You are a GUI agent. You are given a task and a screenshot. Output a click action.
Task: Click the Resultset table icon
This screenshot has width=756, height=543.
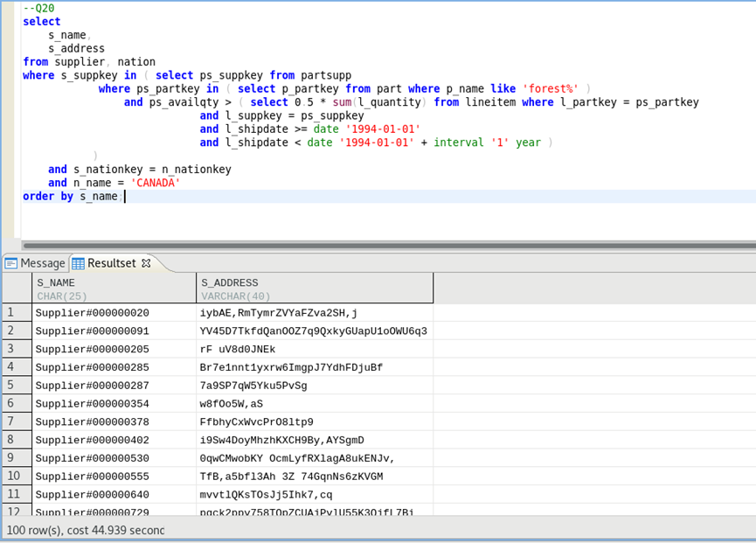coord(78,263)
